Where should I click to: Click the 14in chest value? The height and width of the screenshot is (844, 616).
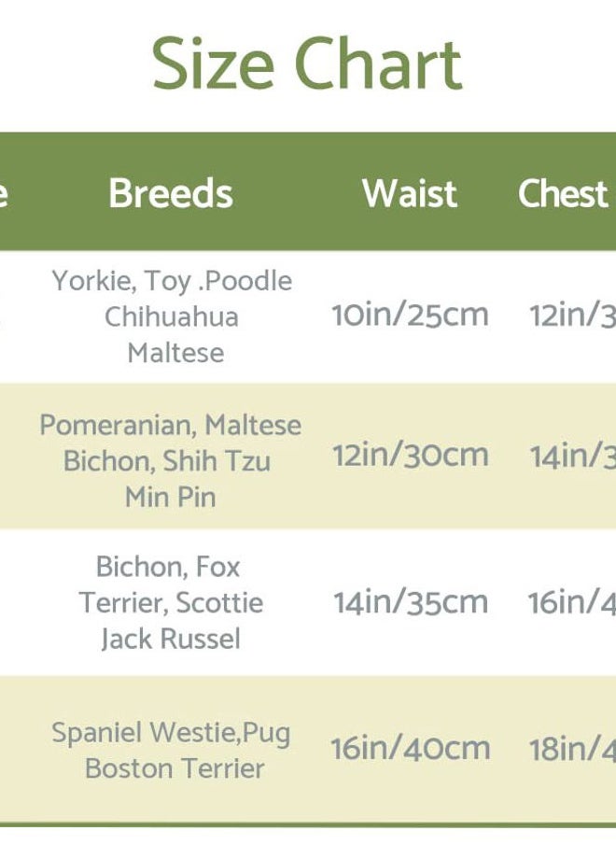point(572,456)
